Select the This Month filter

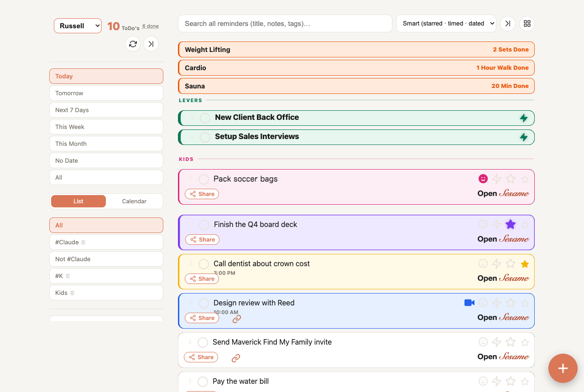coord(106,144)
